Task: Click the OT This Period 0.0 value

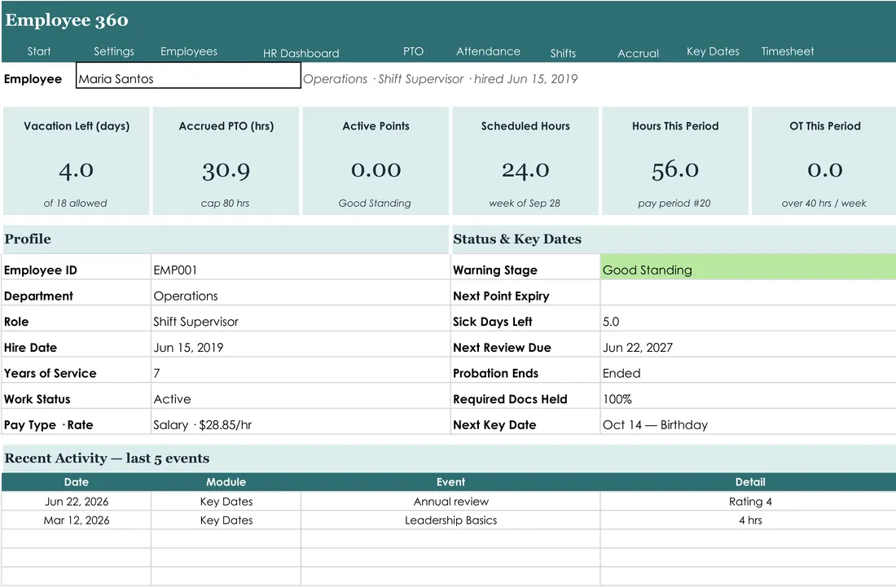Action: click(x=824, y=169)
